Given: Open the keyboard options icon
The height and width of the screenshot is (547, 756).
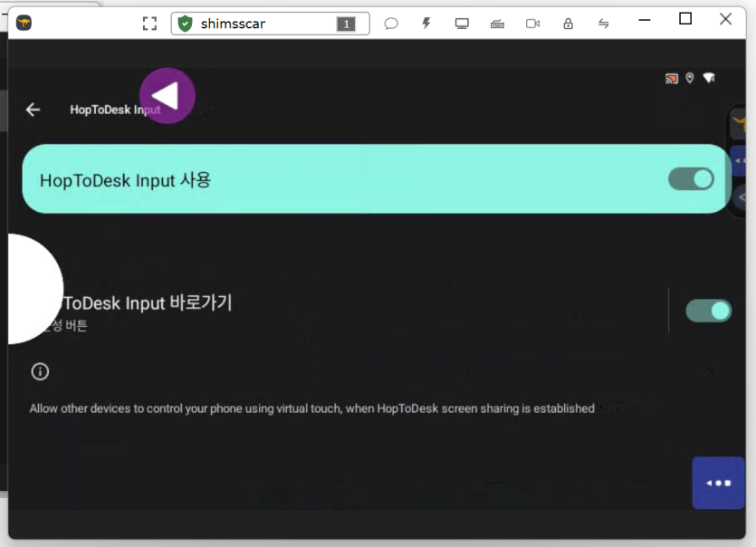Looking at the screenshot, I should coord(498,24).
